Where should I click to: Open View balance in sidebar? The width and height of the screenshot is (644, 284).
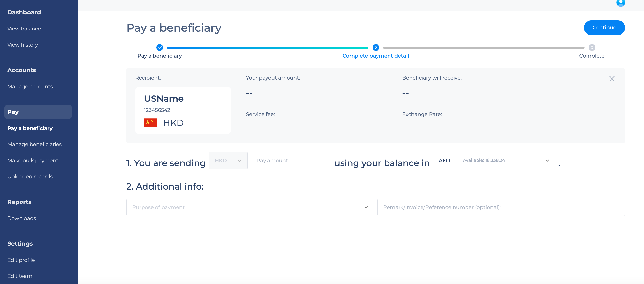[x=24, y=29]
